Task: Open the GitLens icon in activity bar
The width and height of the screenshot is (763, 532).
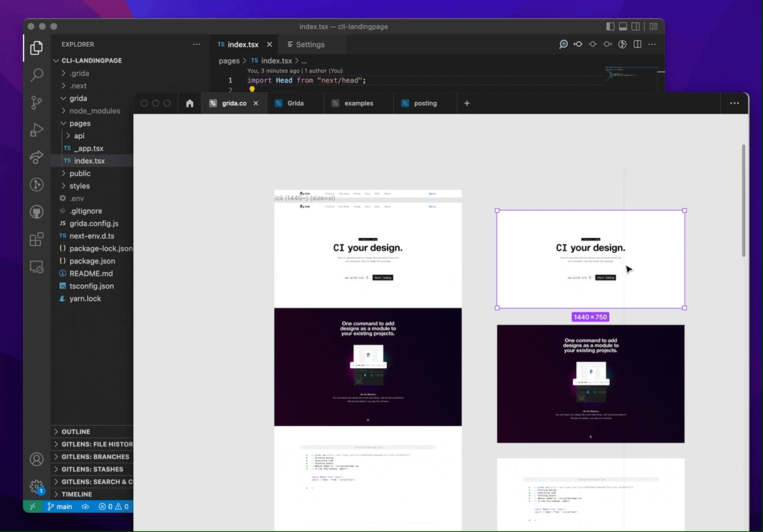Action: tap(36, 184)
